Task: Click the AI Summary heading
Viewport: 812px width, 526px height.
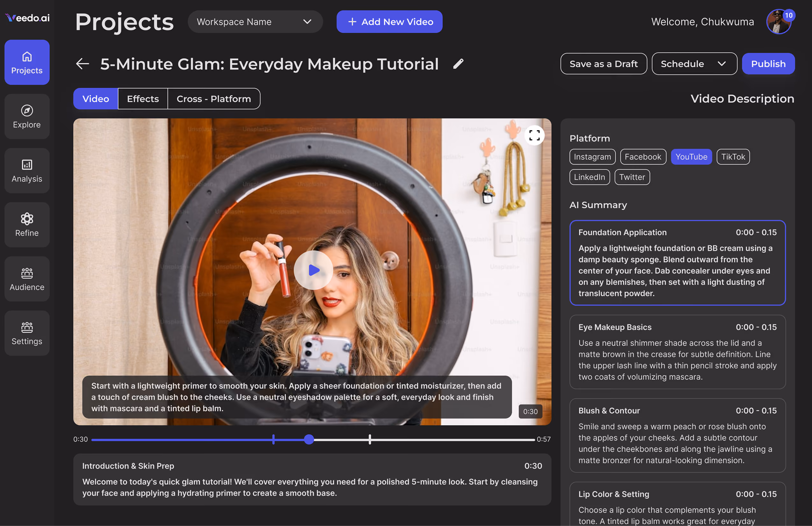Action: click(598, 205)
